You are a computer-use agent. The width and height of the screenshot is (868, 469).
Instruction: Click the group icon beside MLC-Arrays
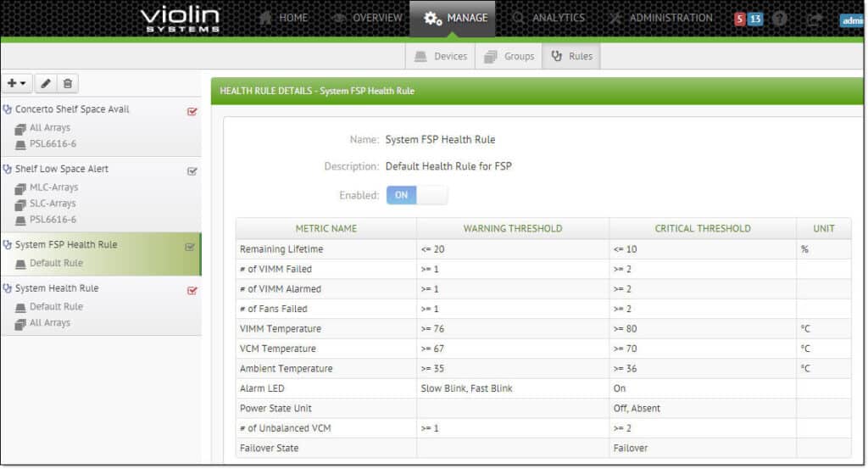(20, 188)
